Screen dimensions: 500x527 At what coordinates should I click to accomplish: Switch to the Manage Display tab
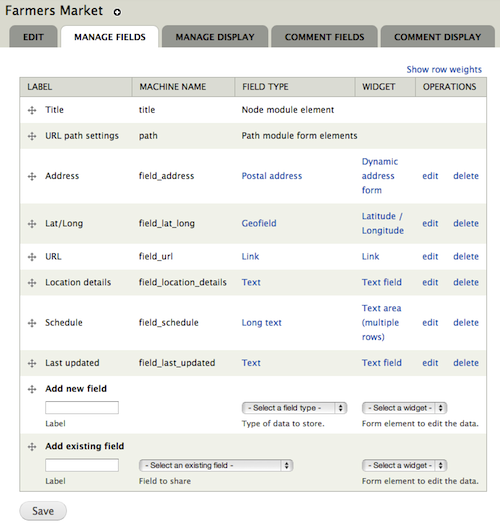click(x=215, y=37)
